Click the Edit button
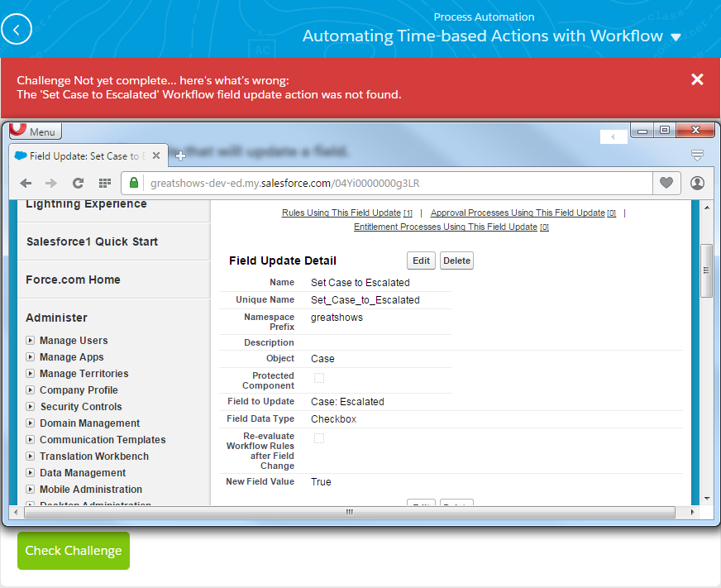This screenshot has height=588, width=721. [421, 261]
